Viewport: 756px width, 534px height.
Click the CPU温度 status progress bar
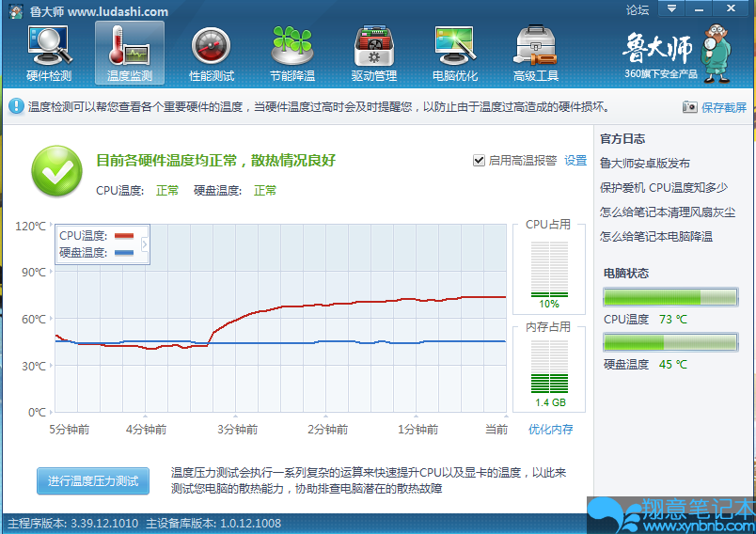[x=669, y=298]
